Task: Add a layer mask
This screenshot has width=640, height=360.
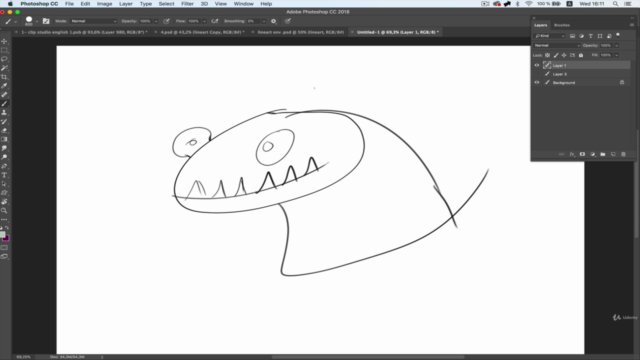Action: [x=582, y=154]
